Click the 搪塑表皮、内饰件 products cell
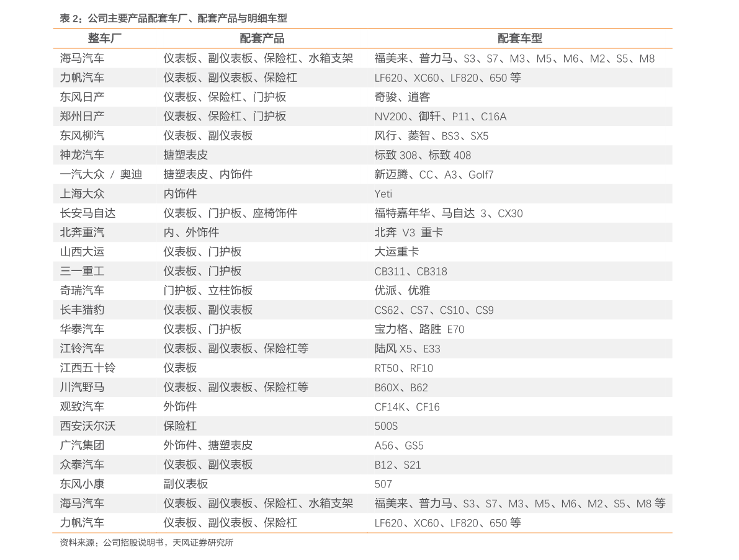This screenshot has width=739, height=560. point(208,174)
